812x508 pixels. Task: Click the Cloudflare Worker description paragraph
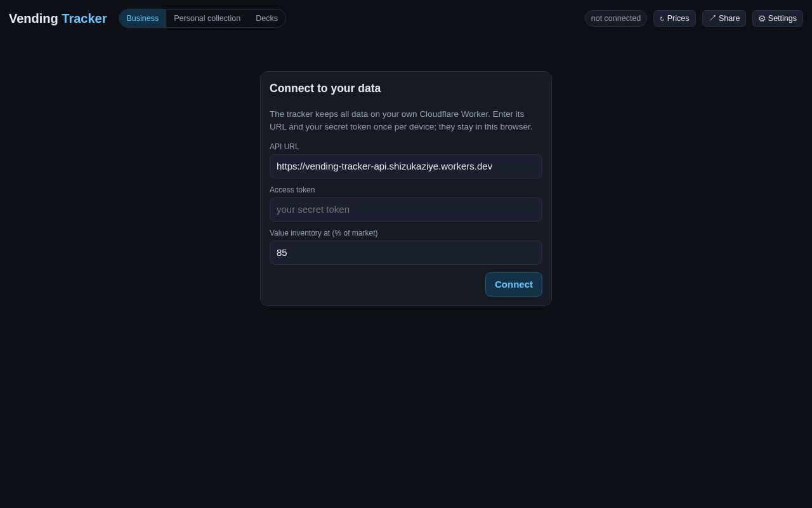[401, 121]
